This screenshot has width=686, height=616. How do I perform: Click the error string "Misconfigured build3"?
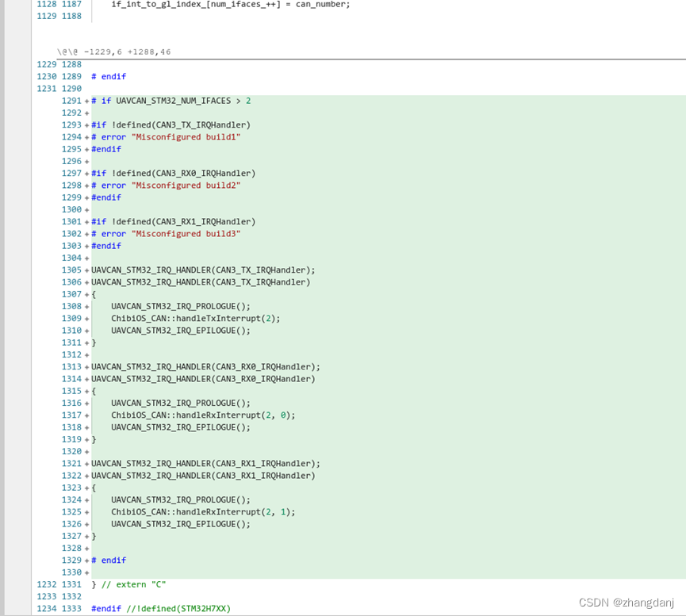pyautogui.click(x=186, y=234)
